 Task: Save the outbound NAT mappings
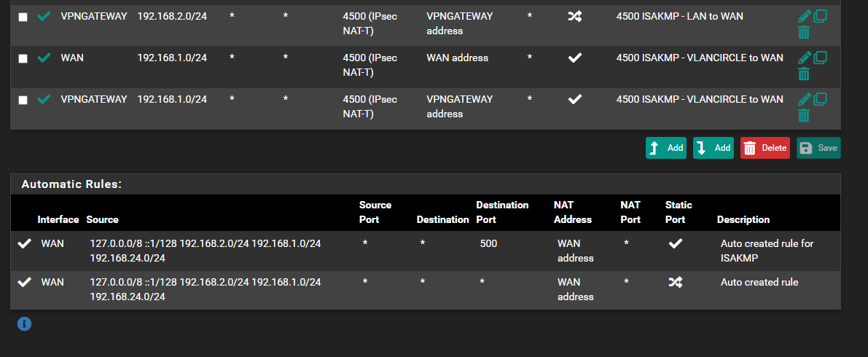tap(818, 148)
